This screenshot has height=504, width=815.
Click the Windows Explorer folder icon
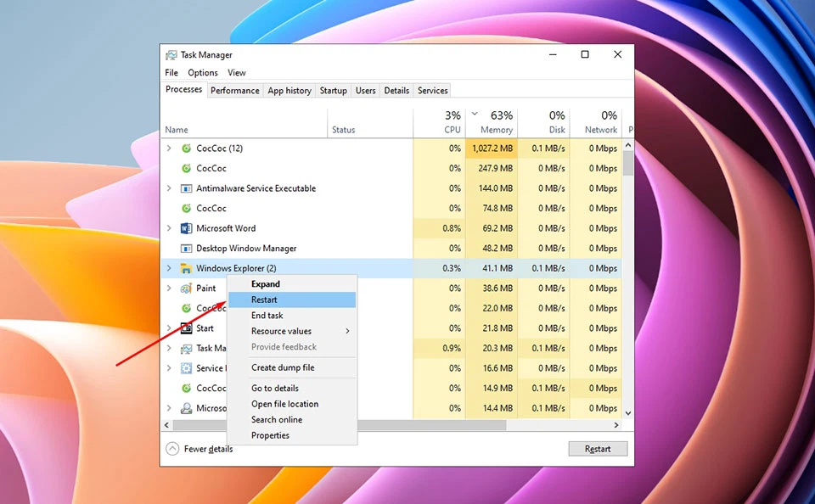[186, 268]
